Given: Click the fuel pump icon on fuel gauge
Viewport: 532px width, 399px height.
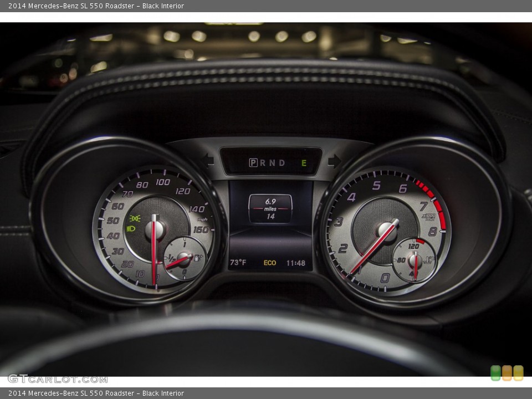Looking at the screenshot, I should 197,258.
